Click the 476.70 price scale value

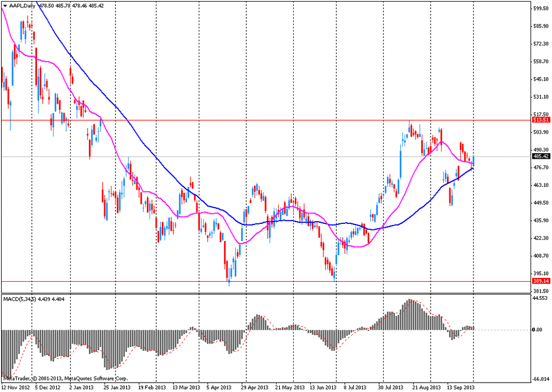click(542, 168)
